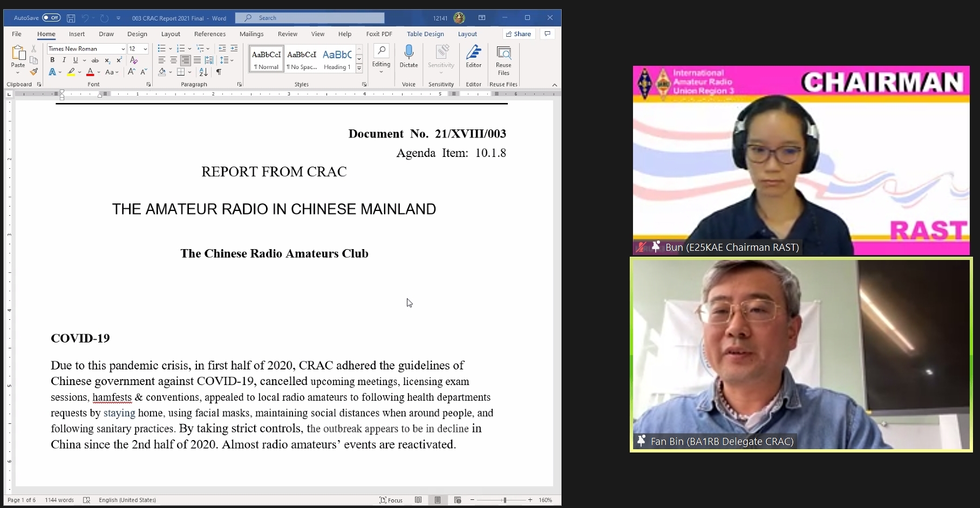Click the spelling proofing check icon in status bar
This screenshot has height=508, width=980.
(x=86, y=500)
